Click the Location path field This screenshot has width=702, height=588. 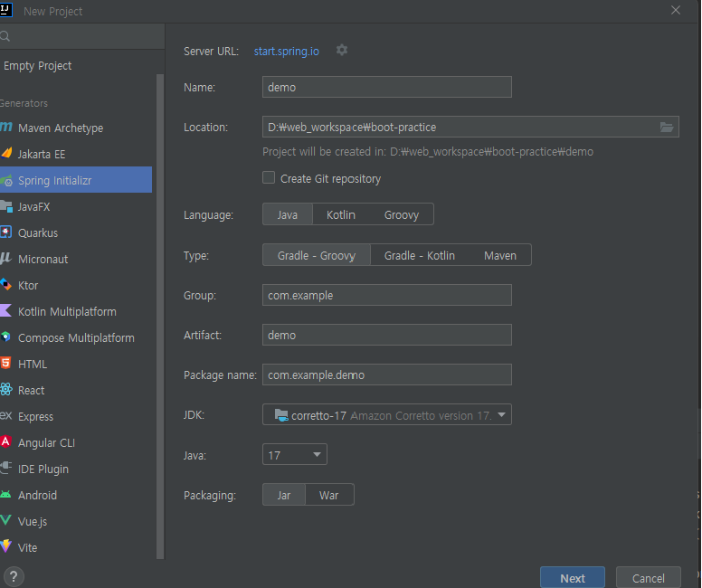(x=470, y=127)
